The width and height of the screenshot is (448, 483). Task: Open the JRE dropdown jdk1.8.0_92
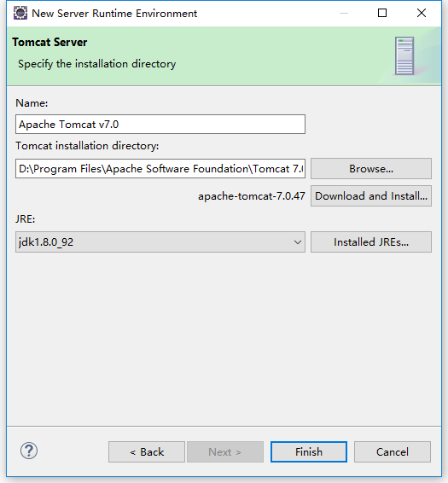[x=160, y=242]
